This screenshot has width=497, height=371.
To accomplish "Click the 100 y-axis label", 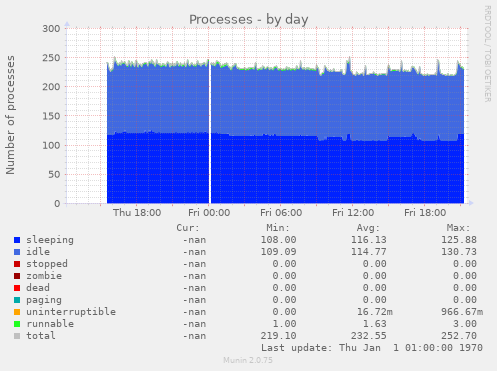I will (51, 145).
